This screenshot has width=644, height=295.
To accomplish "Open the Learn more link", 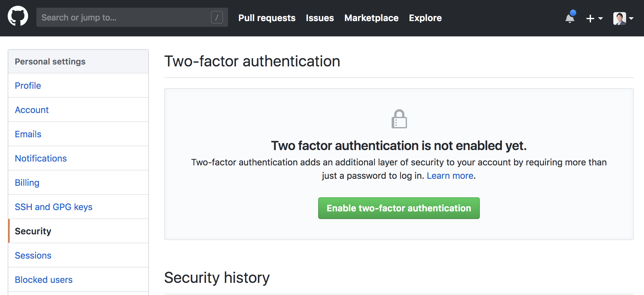I will (x=450, y=175).
